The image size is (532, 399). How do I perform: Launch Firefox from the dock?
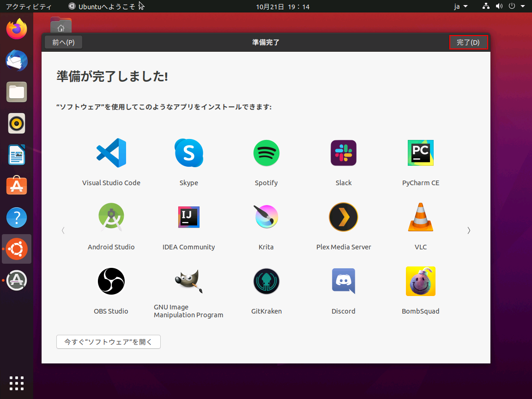click(17, 29)
